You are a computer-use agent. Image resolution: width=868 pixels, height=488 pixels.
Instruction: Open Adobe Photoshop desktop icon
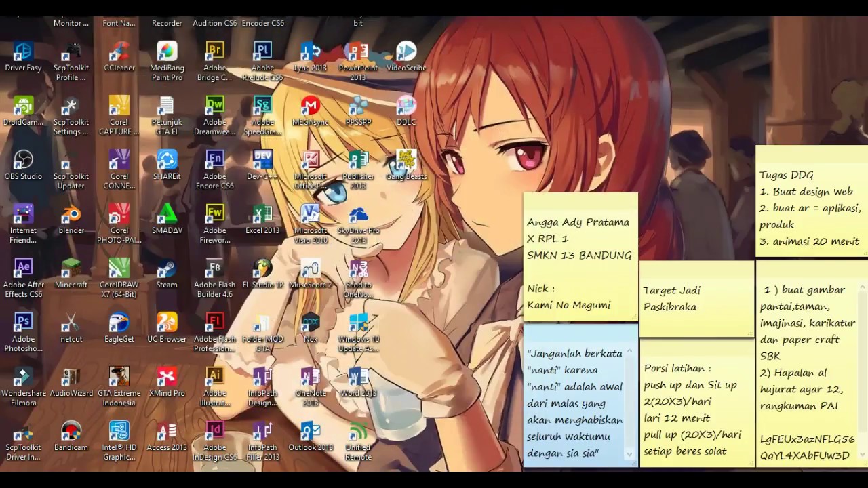pos(23,333)
